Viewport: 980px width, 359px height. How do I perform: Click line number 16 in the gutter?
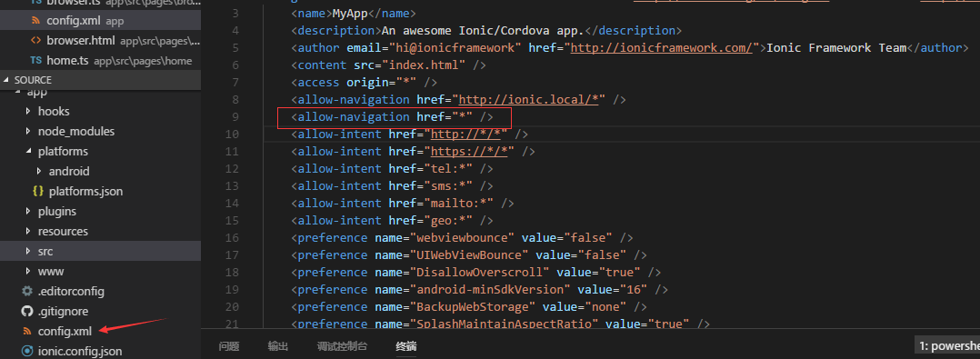tap(231, 238)
